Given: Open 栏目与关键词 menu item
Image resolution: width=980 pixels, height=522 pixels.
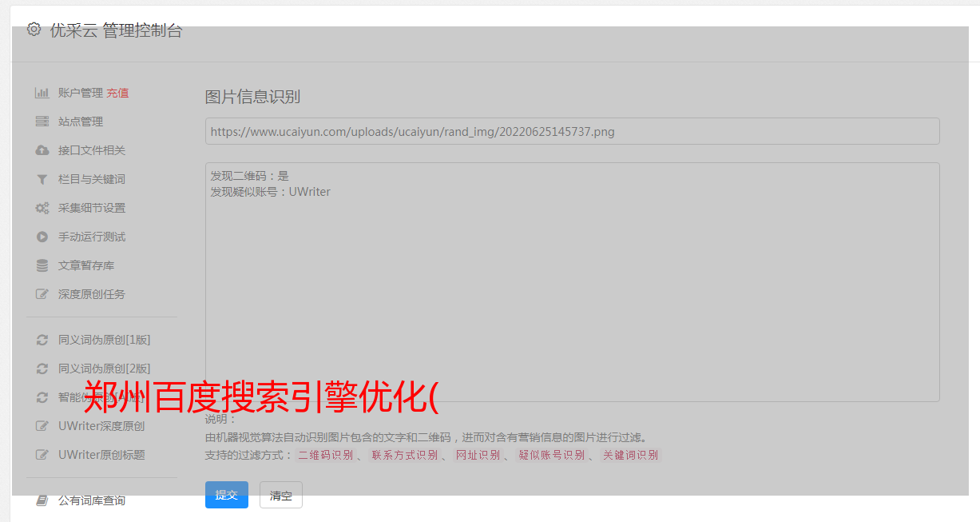Looking at the screenshot, I should 92,179.
